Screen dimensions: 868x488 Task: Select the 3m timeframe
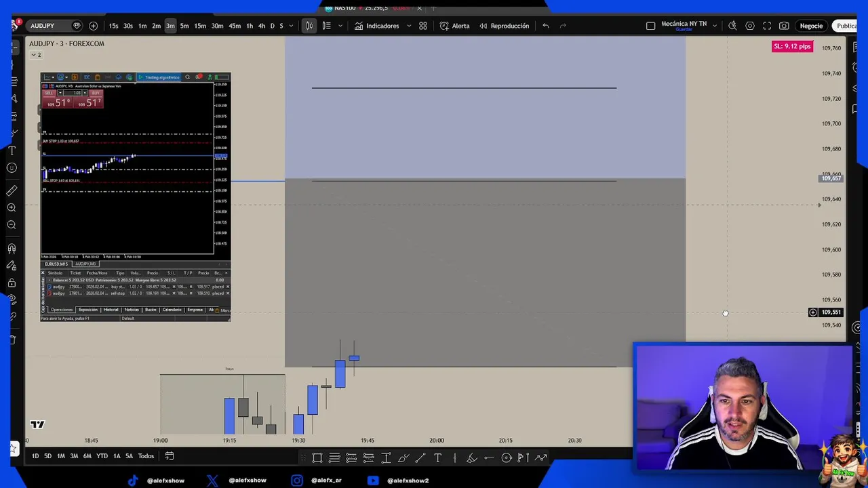point(170,26)
